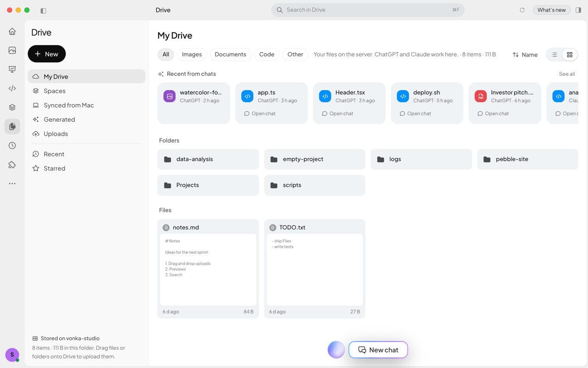Go to Uploads
The width and height of the screenshot is (588, 368).
[86, 134]
